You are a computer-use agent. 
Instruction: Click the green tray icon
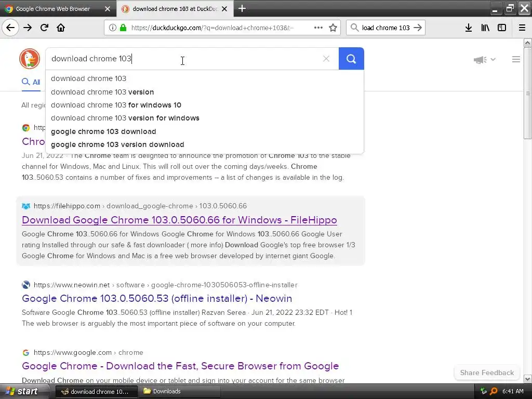pos(484,391)
